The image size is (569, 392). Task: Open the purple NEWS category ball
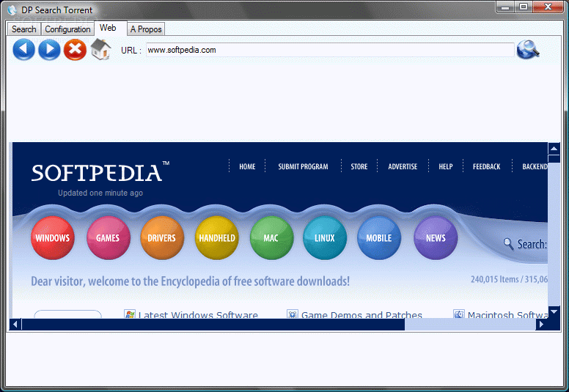[x=436, y=238]
